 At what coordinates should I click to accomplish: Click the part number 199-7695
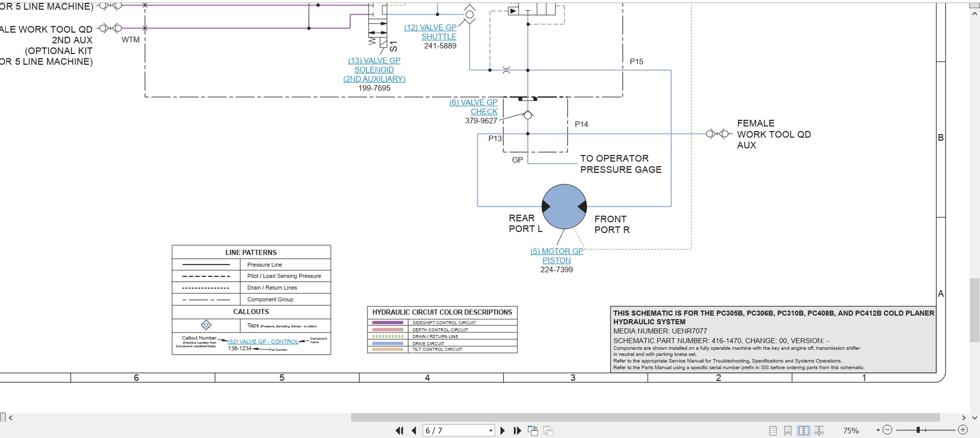click(x=374, y=88)
